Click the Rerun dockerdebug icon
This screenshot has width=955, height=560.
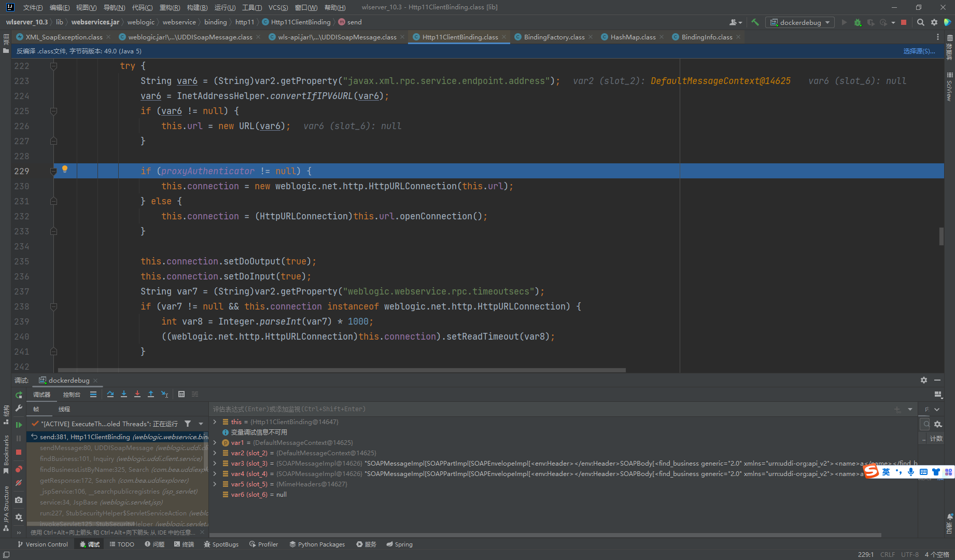(19, 395)
